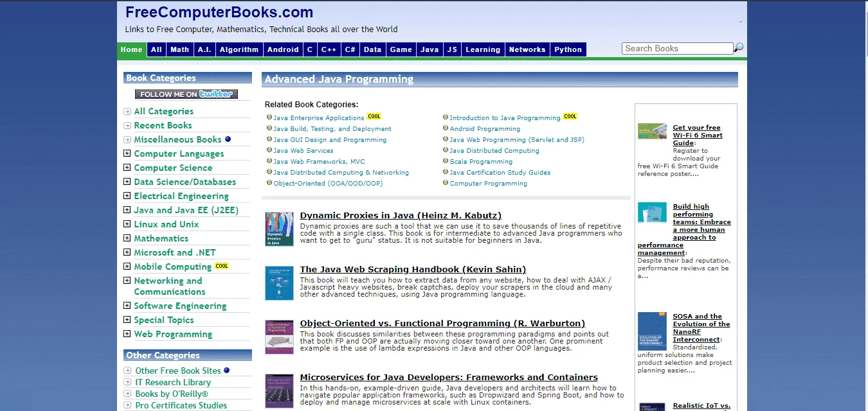Open the JS tab
This screenshot has height=411, width=868.
452,49
